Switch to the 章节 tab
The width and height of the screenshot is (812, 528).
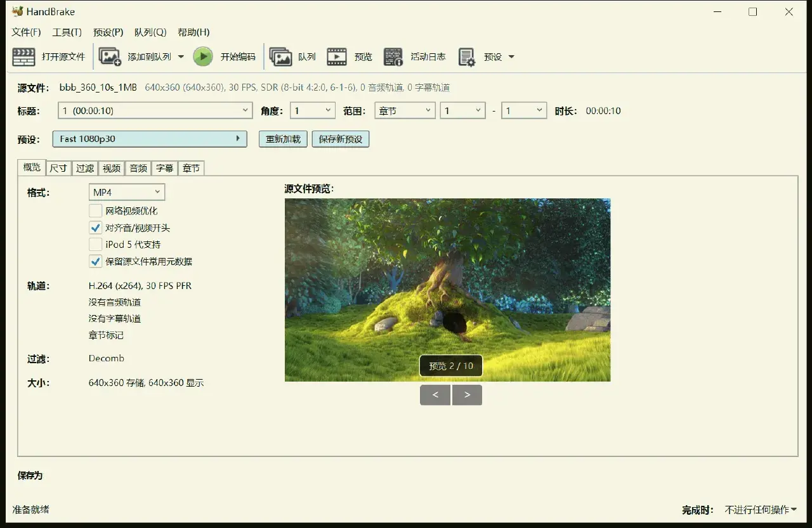191,168
